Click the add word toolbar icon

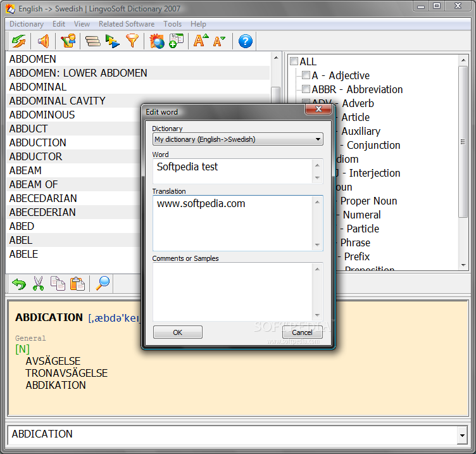pyautogui.click(x=177, y=41)
